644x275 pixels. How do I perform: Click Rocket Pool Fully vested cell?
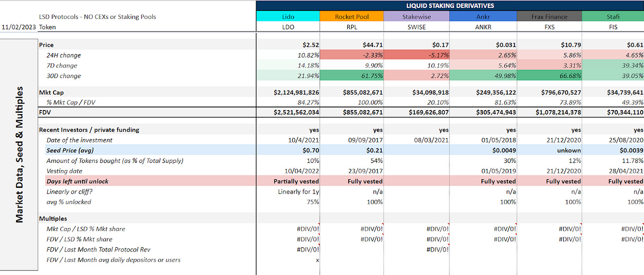coord(352,181)
